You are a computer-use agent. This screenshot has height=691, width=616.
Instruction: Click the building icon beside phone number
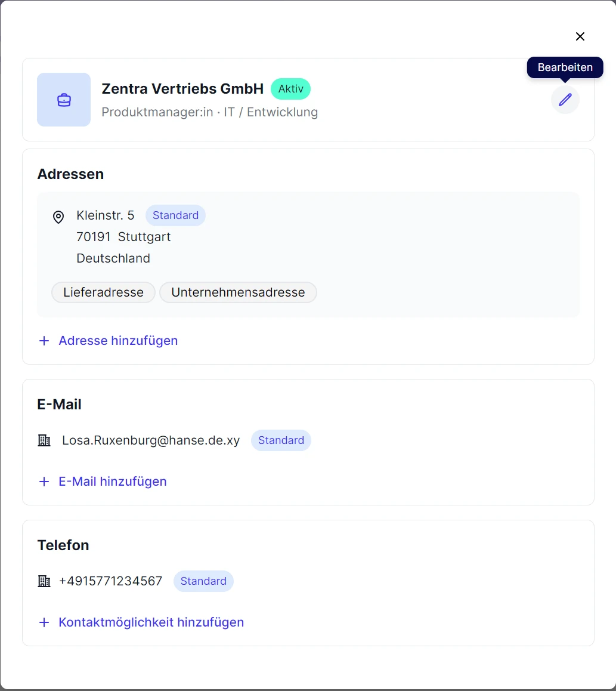[x=44, y=581]
